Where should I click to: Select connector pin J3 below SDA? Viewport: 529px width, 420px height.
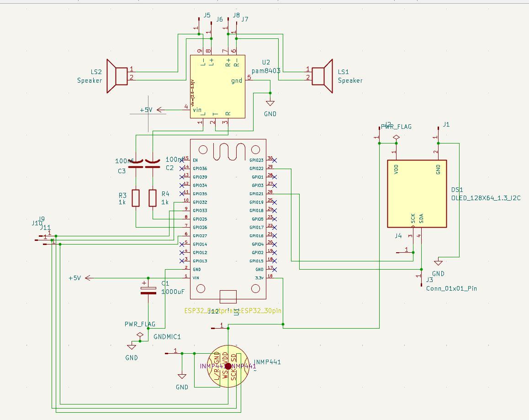click(x=421, y=278)
